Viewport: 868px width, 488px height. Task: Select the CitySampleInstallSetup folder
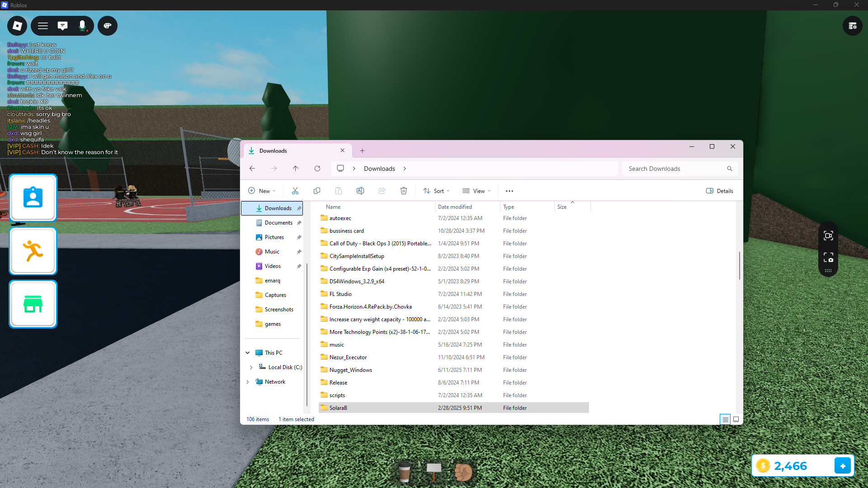(x=454, y=256)
